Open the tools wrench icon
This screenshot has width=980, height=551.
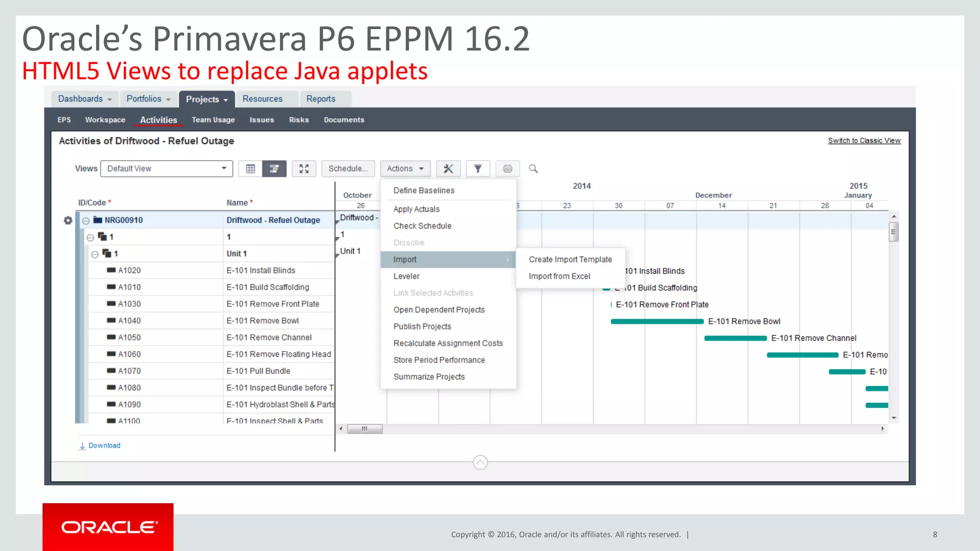coord(448,168)
